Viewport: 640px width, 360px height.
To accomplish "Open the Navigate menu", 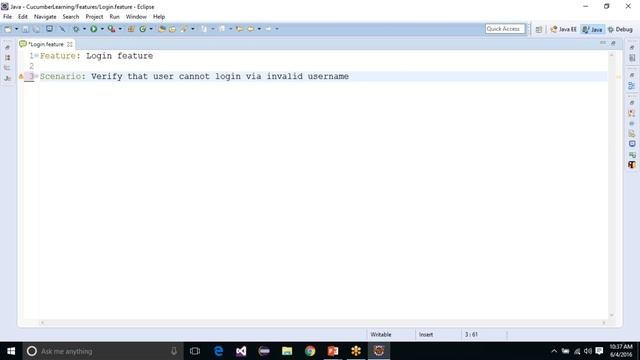I will click(x=45, y=17).
